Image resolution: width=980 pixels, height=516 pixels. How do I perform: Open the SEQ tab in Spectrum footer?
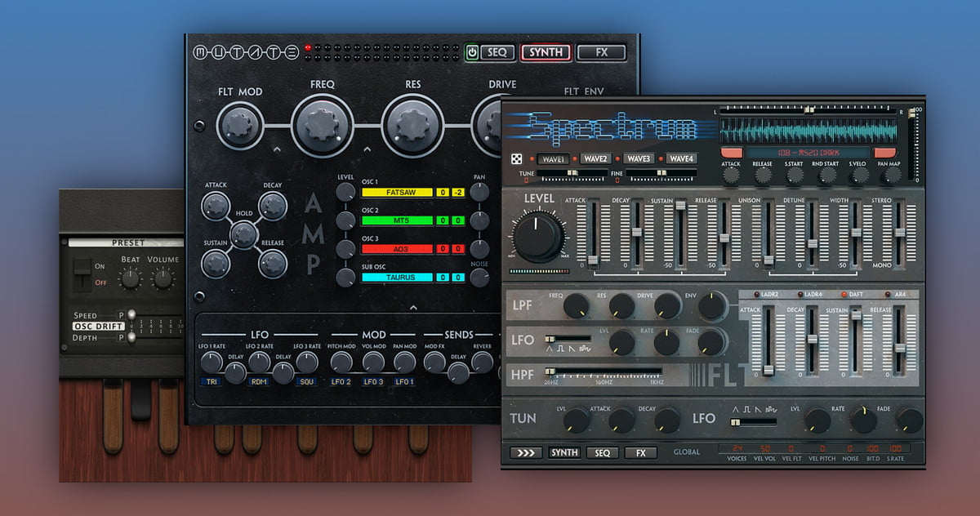tap(602, 452)
